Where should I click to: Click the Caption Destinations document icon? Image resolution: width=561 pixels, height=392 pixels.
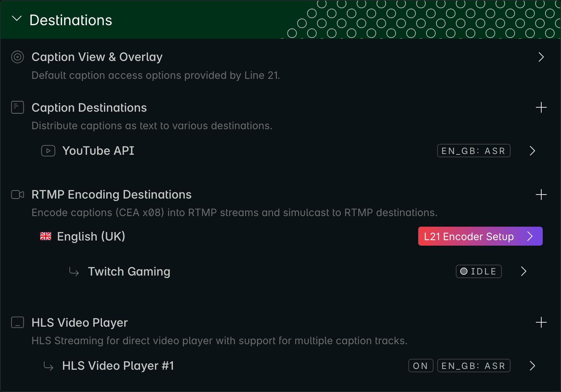[18, 107]
